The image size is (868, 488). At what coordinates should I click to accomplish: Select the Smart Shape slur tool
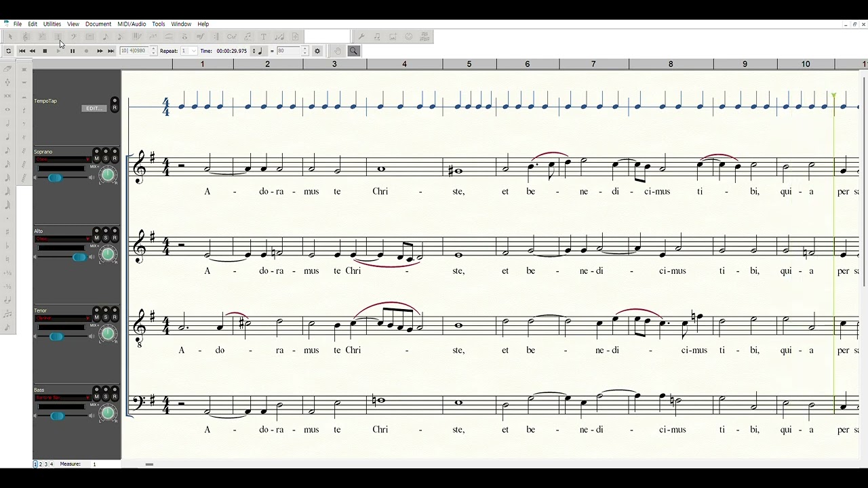click(x=169, y=37)
